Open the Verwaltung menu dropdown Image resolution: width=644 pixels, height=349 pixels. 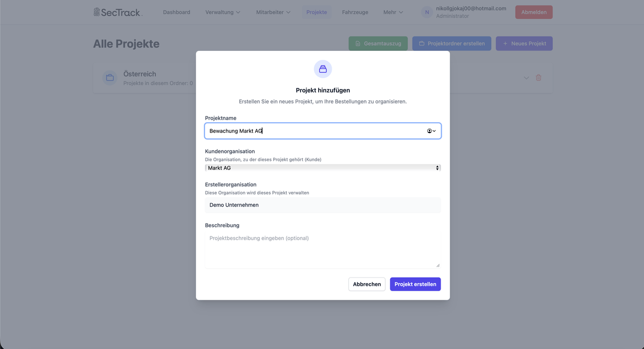(x=223, y=12)
